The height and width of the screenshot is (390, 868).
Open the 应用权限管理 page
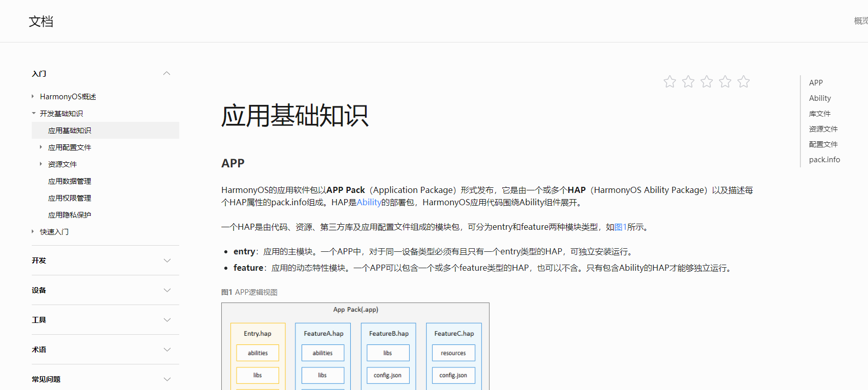coord(70,198)
